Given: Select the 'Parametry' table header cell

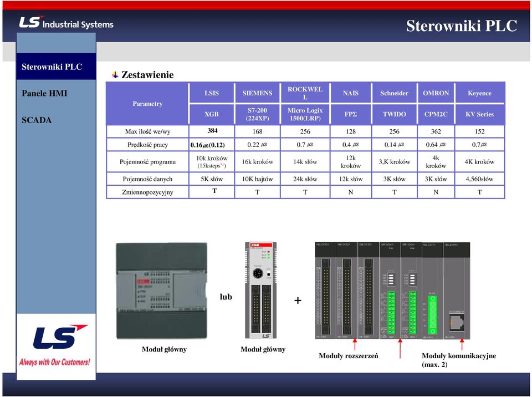Looking at the screenshot, I should 147,104.
